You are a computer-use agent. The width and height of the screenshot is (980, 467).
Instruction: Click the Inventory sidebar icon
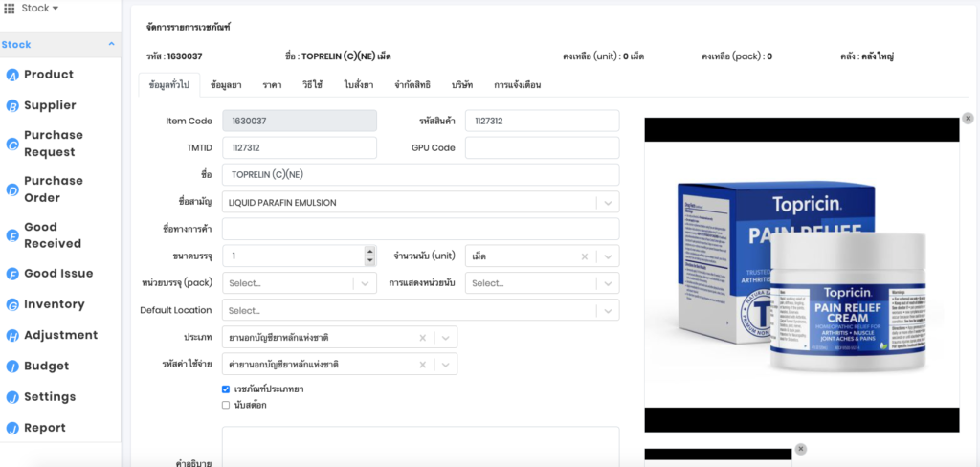[x=13, y=305]
